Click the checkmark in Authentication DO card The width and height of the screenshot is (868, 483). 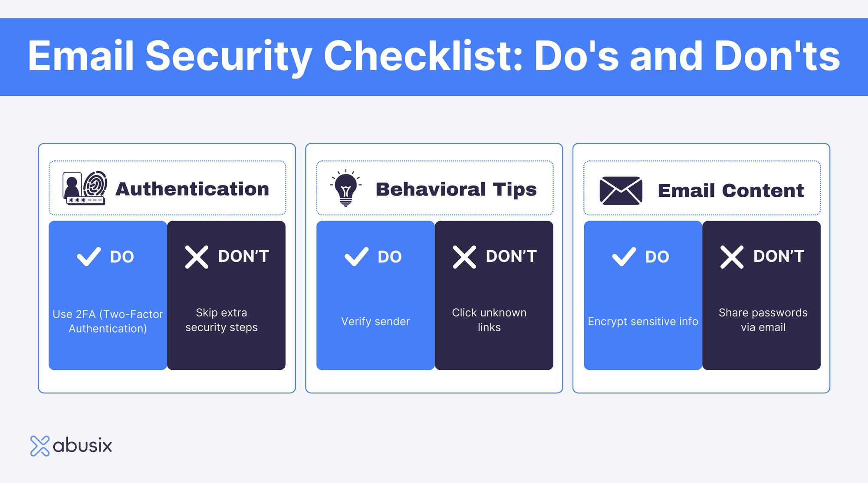pos(89,257)
